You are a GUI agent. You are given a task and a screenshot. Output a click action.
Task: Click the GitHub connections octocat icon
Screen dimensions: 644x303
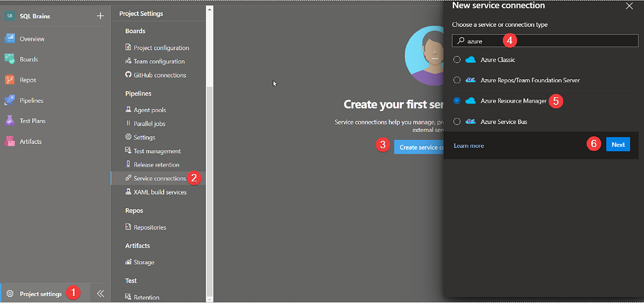[128, 75]
